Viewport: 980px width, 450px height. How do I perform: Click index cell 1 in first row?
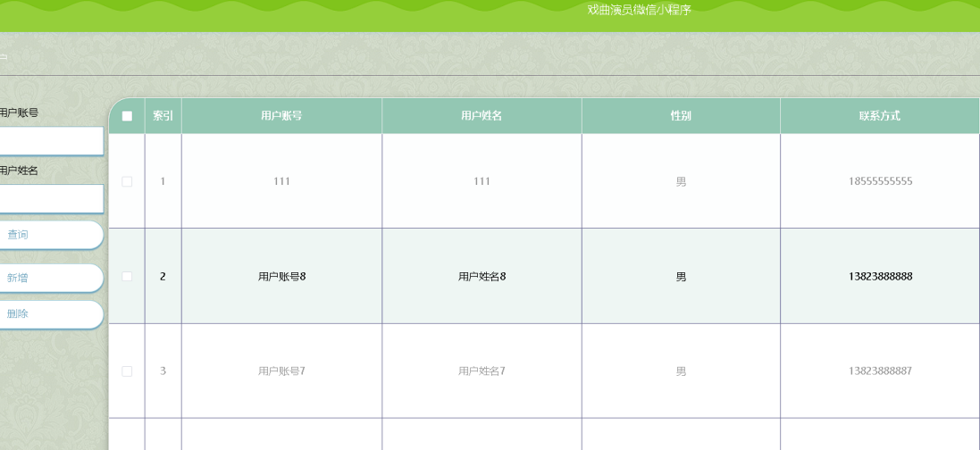[x=163, y=181]
